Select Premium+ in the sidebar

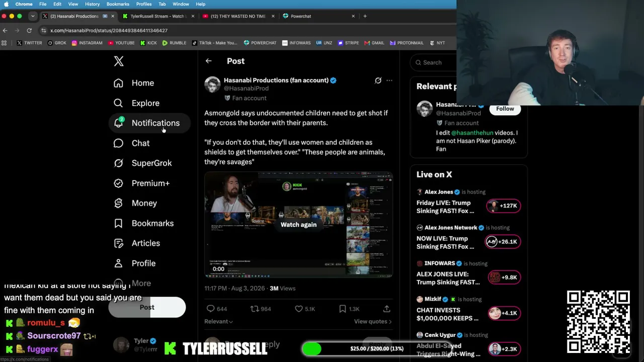(x=141, y=183)
